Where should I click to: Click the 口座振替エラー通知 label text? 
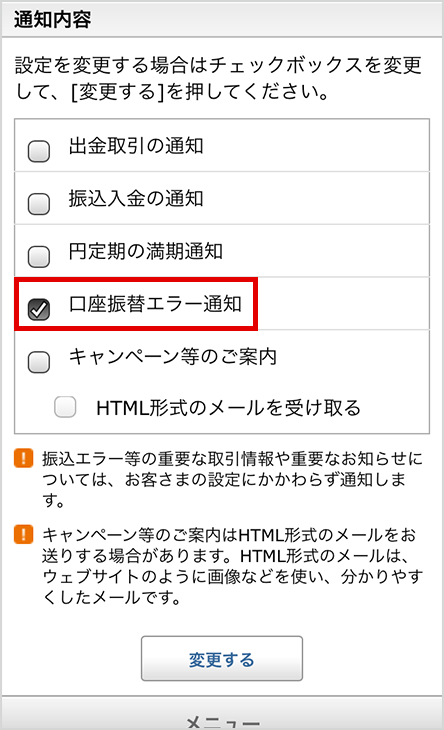click(155, 304)
